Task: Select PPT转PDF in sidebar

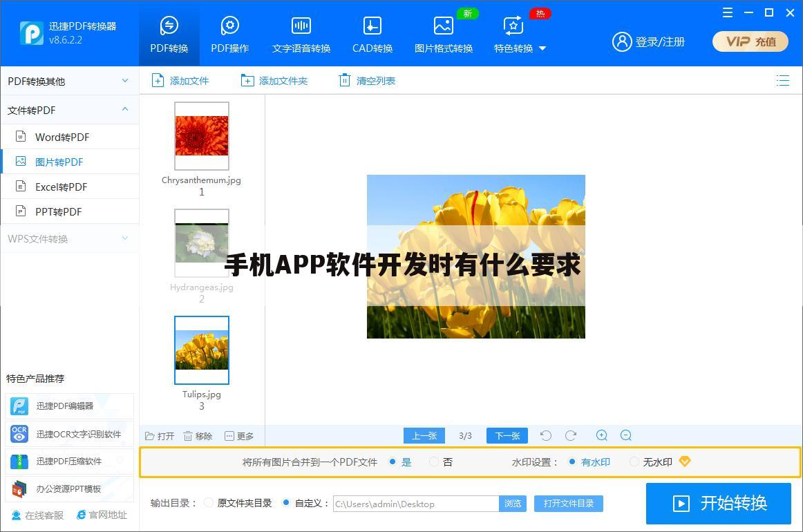Action: coord(70,211)
